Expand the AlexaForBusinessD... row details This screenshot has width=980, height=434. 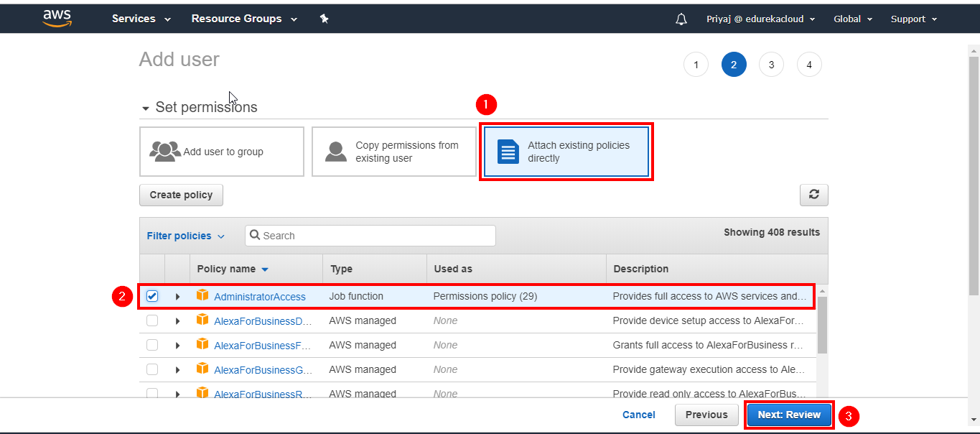pyautogui.click(x=177, y=321)
